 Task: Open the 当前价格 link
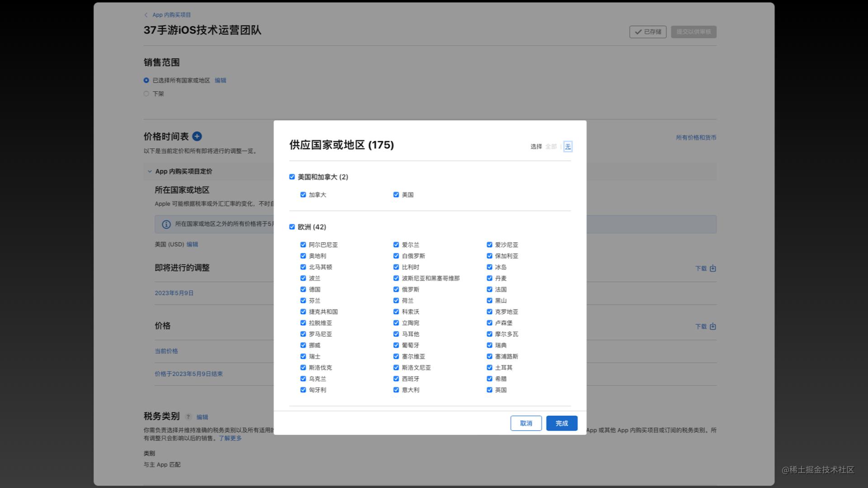pos(166,351)
